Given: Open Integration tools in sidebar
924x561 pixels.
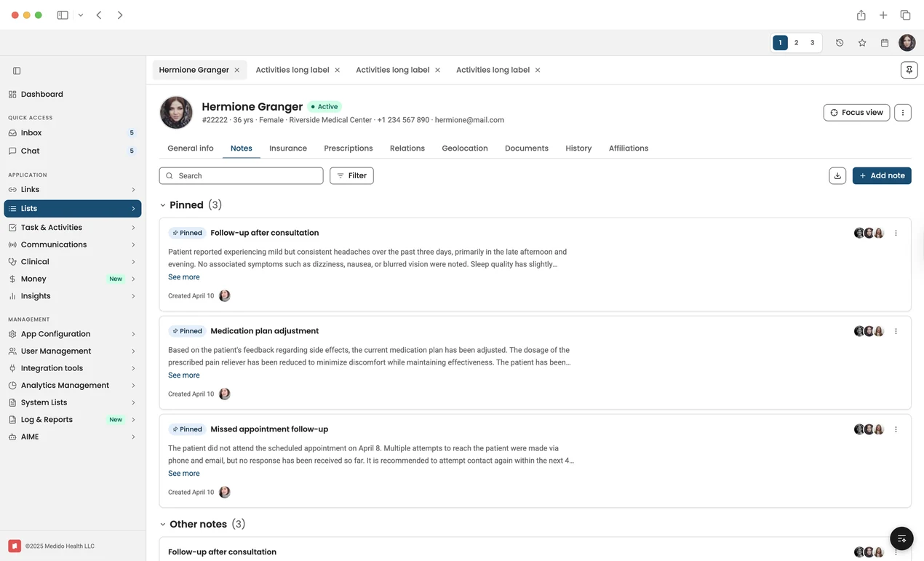Looking at the screenshot, I should click(72, 368).
